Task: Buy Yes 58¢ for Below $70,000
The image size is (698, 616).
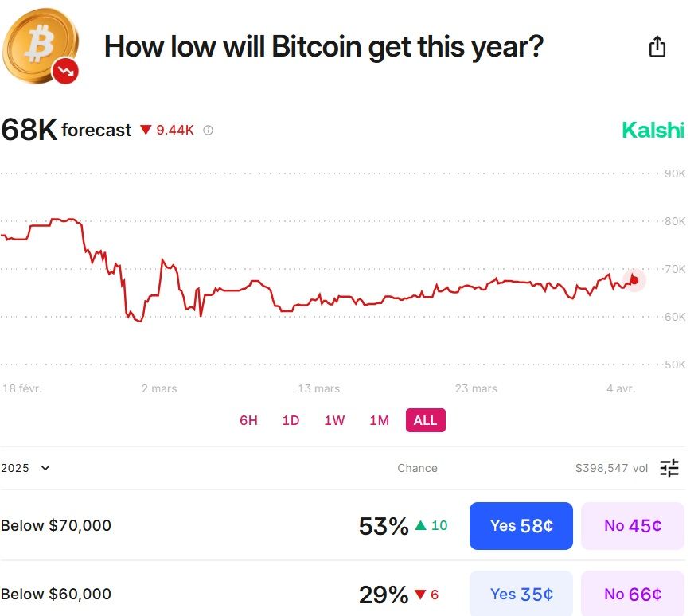Action: (x=521, y=525)
